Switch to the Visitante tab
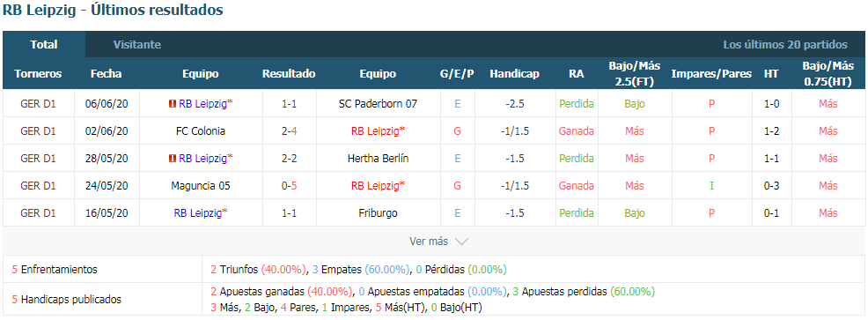This screenshot has width=868, height=320. (137, 45)
